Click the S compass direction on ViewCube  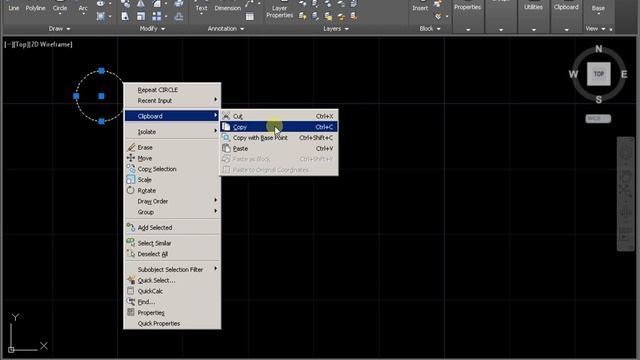(x=599, y=99)
